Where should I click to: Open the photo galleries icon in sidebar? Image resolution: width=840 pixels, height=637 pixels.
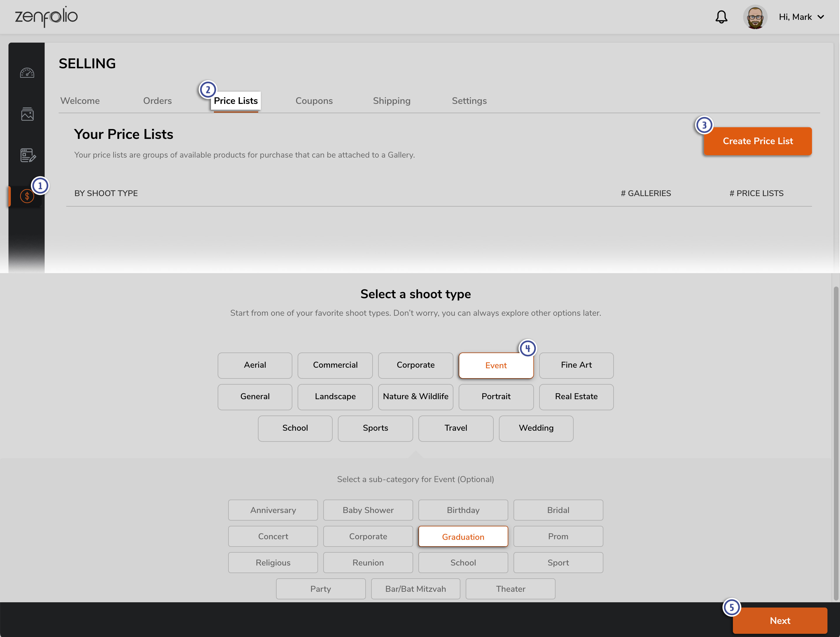(x=27, y=114)
